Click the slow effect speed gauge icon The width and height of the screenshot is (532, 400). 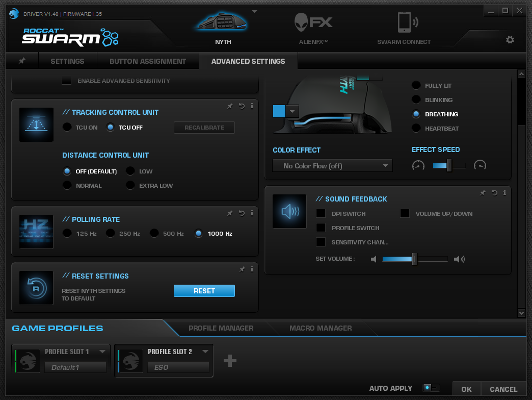coord(418,165)
